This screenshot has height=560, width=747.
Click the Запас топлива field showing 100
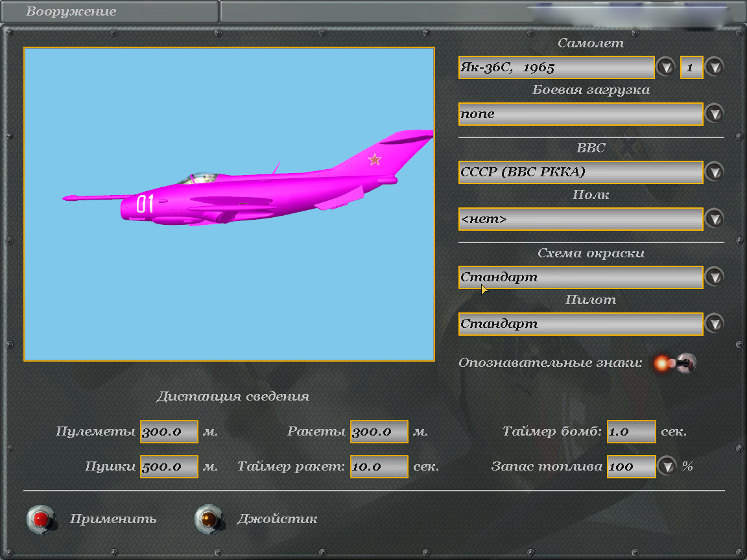tap(631, 466)
